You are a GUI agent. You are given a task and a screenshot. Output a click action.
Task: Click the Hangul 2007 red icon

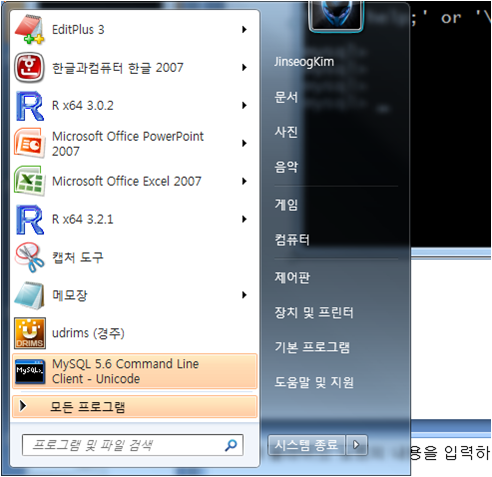coord(29,67)
